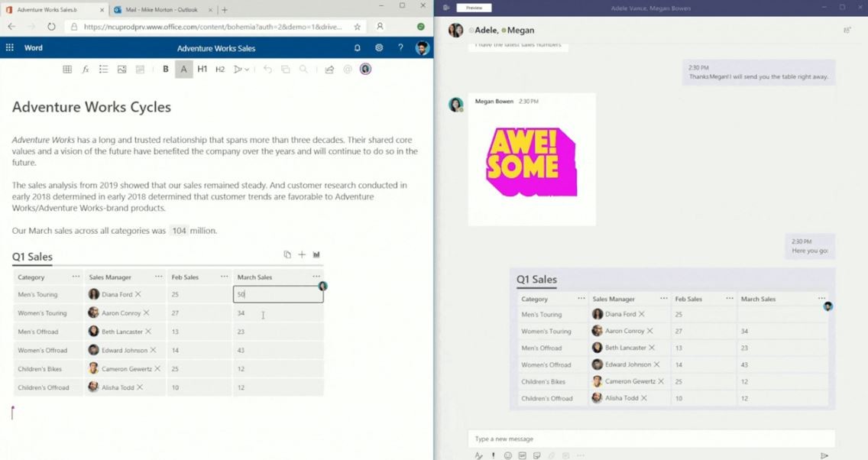
Task: Open the AWESOME GIF from Megan Bowen
Action: [532, 162]
